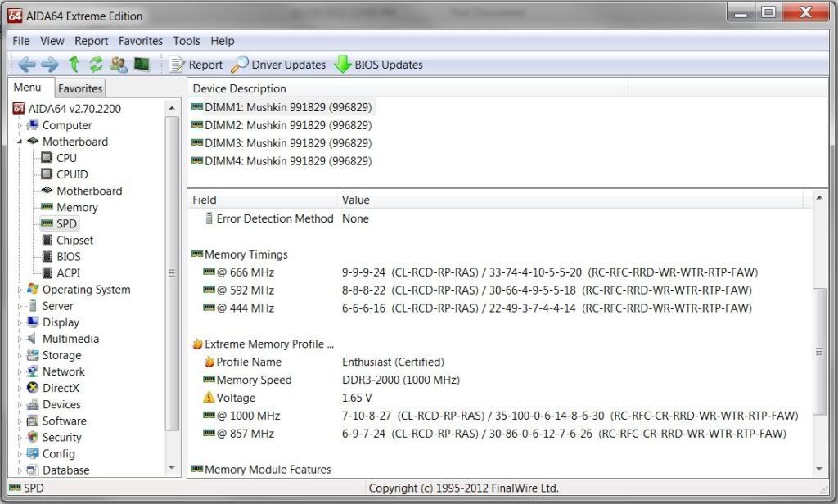Open the Help menu

(223, 41)
